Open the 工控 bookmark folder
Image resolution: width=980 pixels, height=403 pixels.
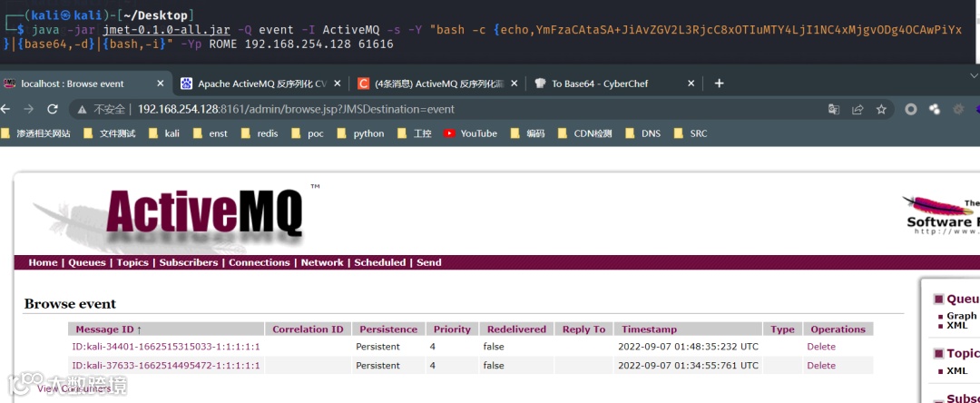pyautogui.click(x=414, y=133)
